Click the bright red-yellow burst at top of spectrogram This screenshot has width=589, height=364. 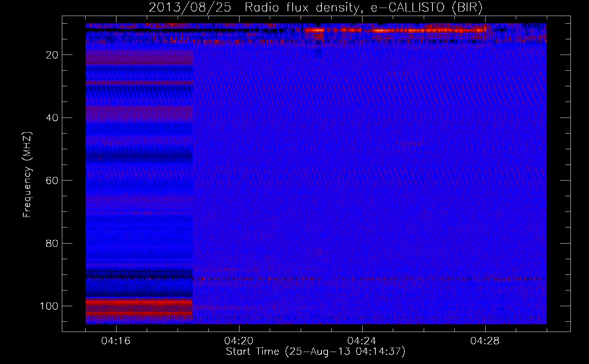[x=395, y=30]
